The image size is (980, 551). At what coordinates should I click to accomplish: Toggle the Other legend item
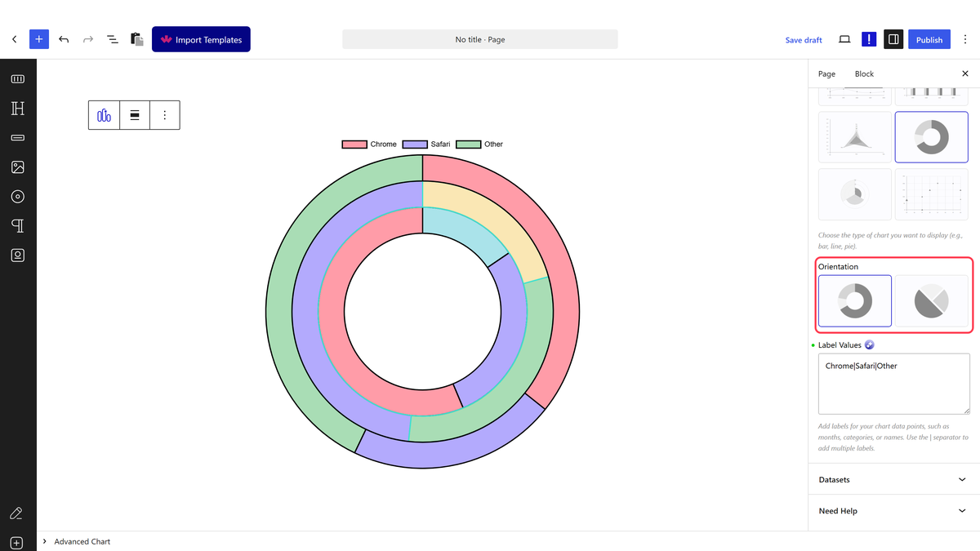pyautogui.click(x=479, y=144)
